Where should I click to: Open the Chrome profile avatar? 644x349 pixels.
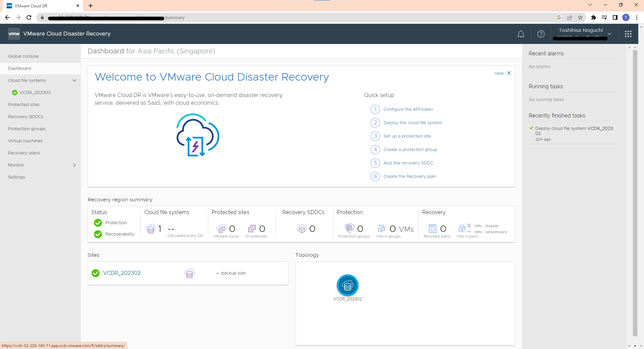626,17
